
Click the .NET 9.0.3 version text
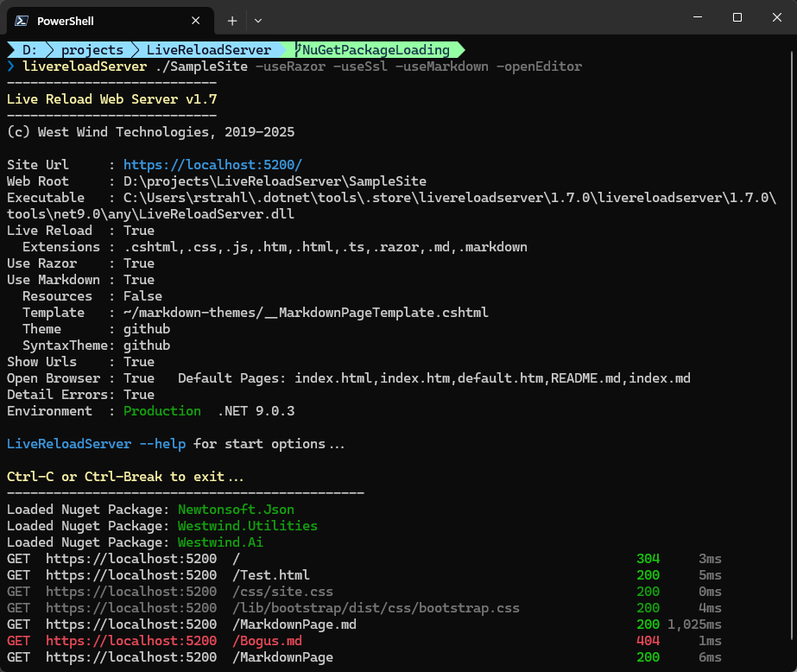[x=256, y=411]
